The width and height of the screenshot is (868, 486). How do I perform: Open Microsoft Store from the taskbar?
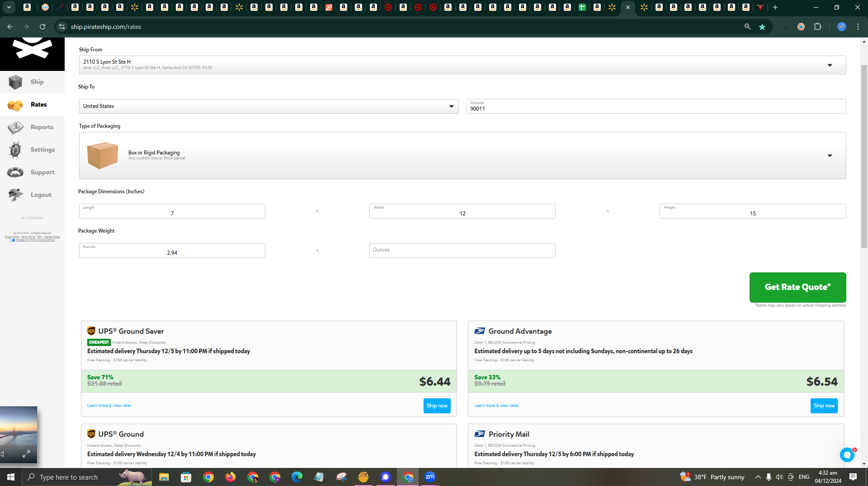[x=186, y=477]
